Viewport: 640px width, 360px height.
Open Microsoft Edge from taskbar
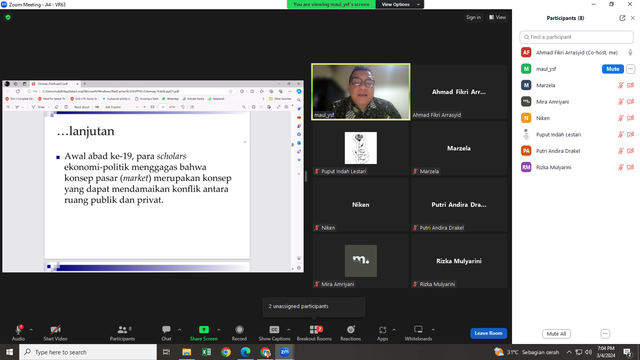click(x=245, y=352)
